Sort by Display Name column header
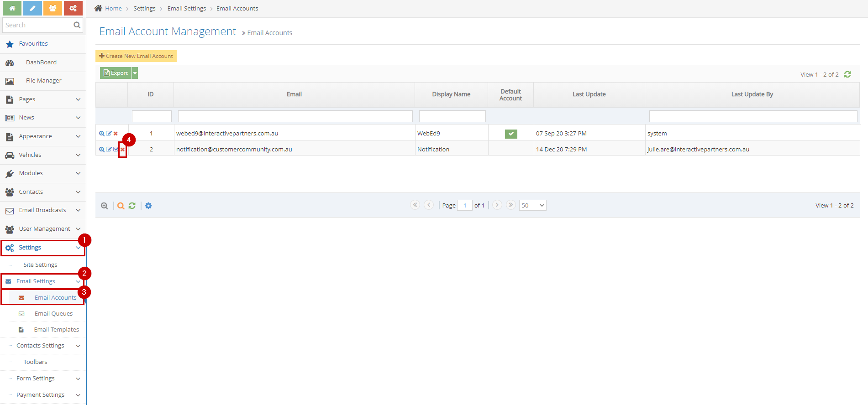Image resolution: width=868 pixels, height=405 pixels. (451, 94)
